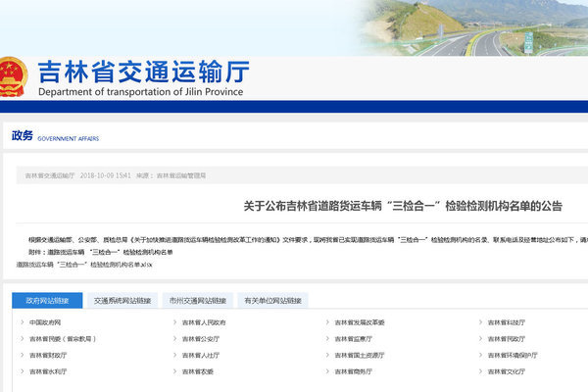
Task: Click the 政务 Government Affairs section heading
Action: click(x=23, y=136)
